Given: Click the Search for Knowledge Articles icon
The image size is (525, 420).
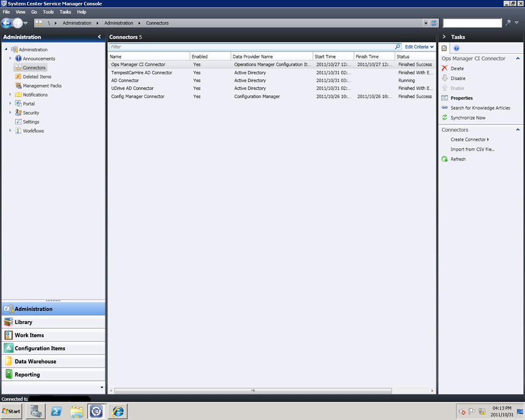Looking at the screenshot, I should coord(445,108).
